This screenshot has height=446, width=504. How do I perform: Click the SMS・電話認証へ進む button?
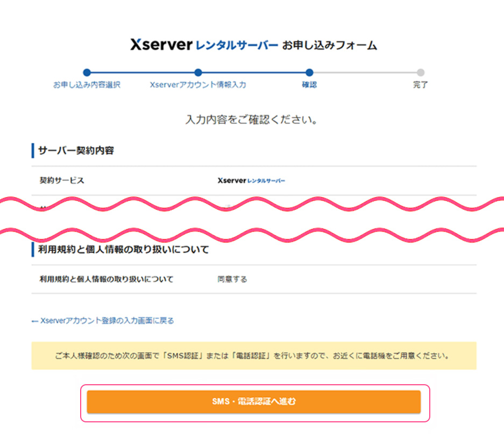(253, 401)
